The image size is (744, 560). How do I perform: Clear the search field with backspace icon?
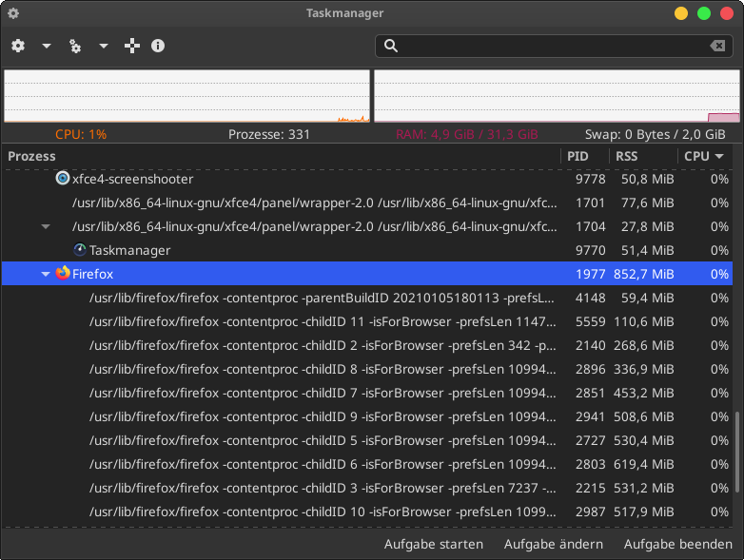[717, 46]
